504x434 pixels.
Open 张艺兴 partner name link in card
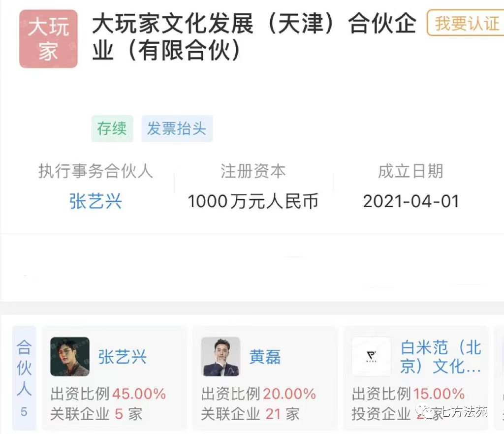[x=123, y=357]
